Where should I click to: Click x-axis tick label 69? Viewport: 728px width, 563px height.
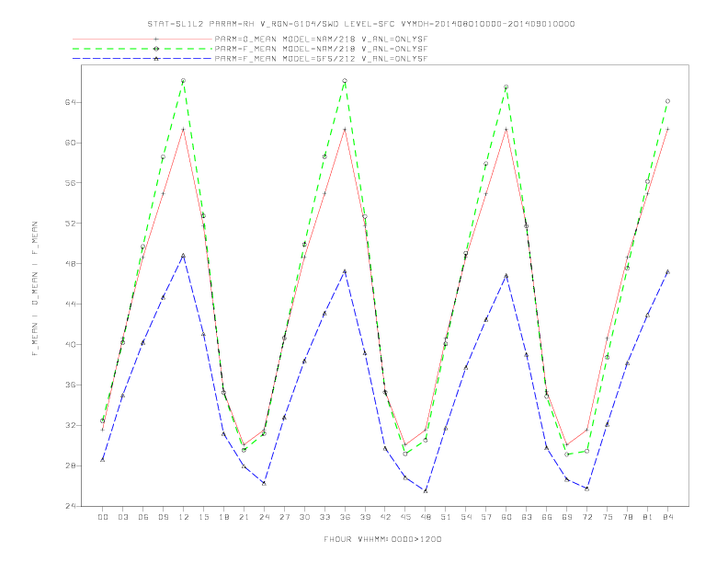(567, 517)
